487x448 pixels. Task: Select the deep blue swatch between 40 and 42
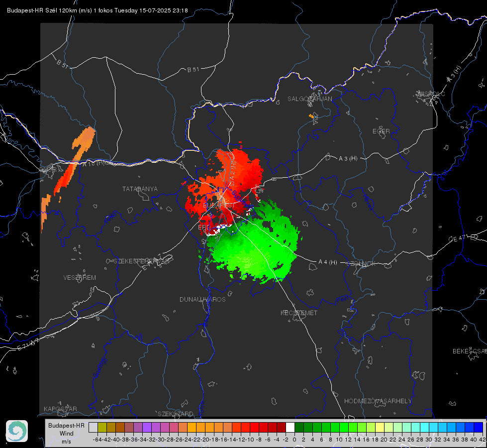tap(479, 427)
